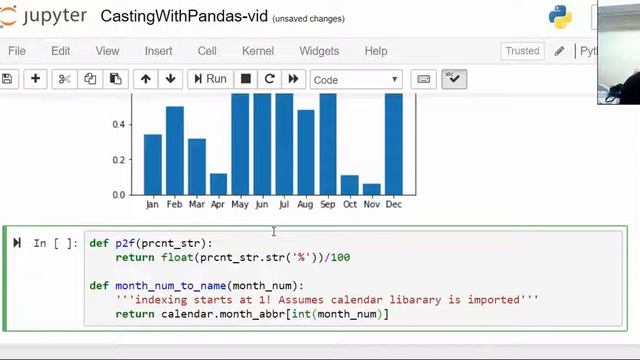Click the return calendar.month_abbr line
The height and width of the screenshot is (360, 640).
click(252, 314)
